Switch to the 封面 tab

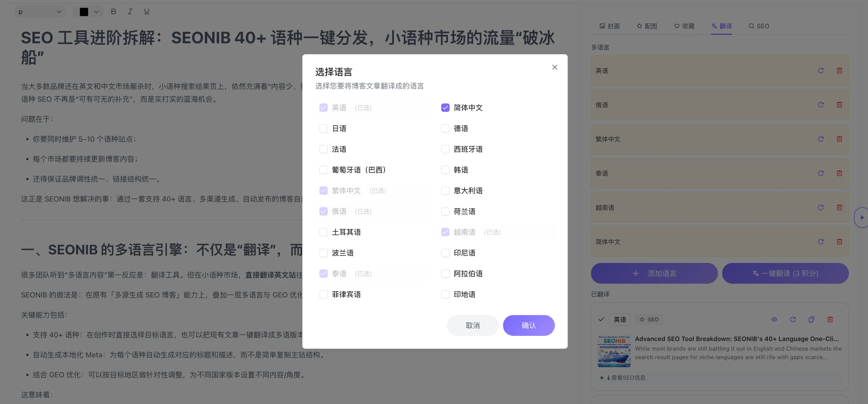pos(610,26)
